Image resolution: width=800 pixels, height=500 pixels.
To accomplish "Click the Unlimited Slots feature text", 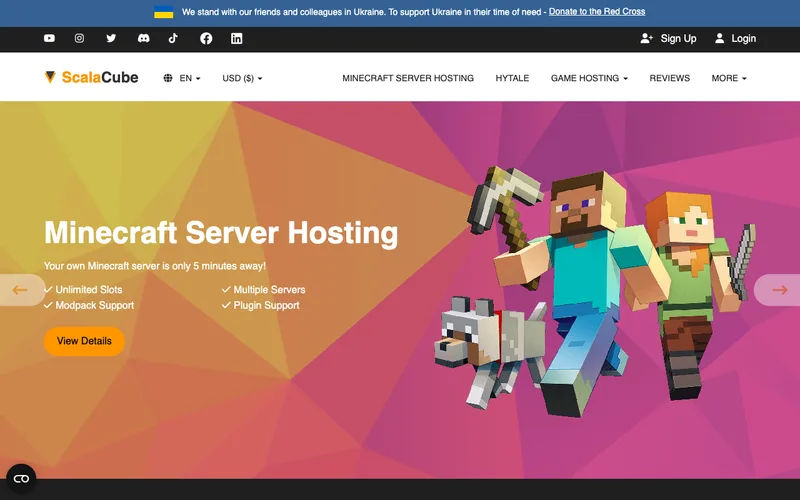I will (89, 290).
